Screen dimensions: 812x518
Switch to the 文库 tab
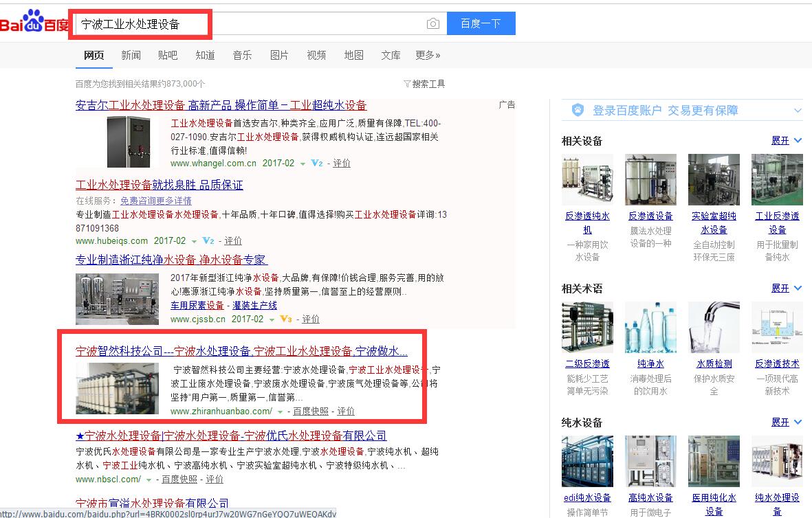coord(391,55)
